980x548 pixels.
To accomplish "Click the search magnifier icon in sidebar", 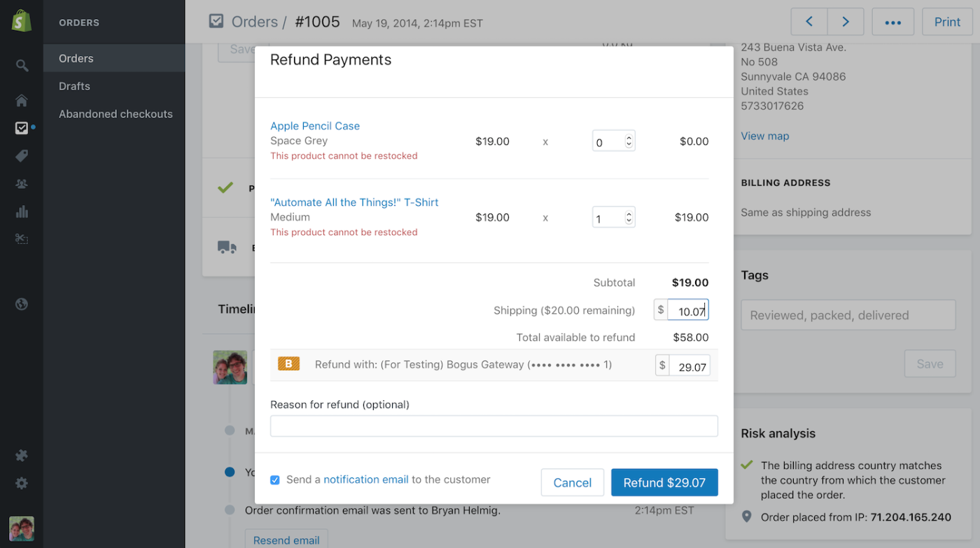I will coord(22,66).
